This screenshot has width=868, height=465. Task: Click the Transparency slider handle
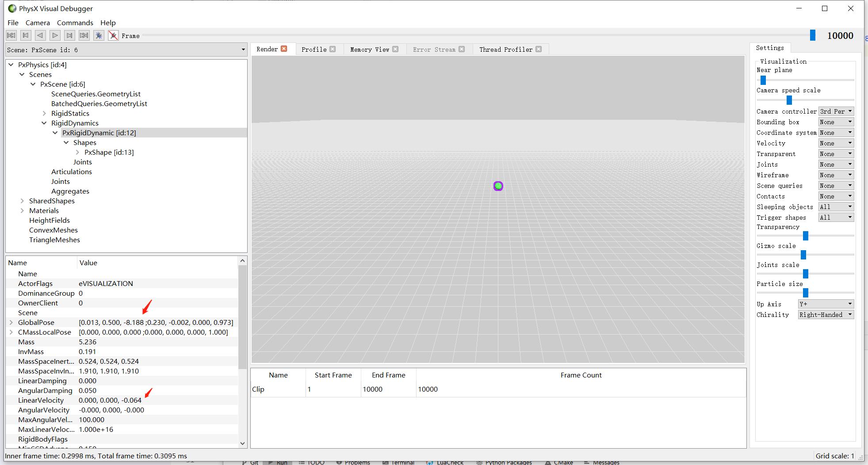click(x=806, y=236)
